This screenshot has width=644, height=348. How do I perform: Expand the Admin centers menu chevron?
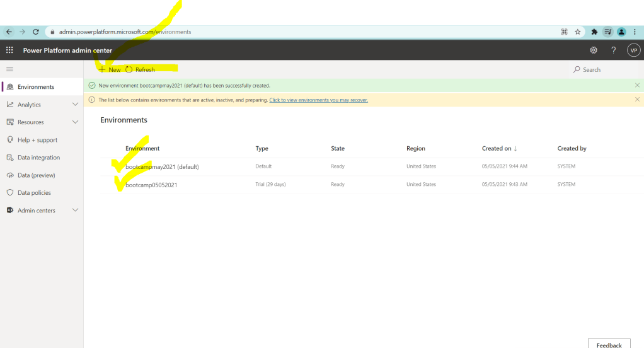[75, 210]
